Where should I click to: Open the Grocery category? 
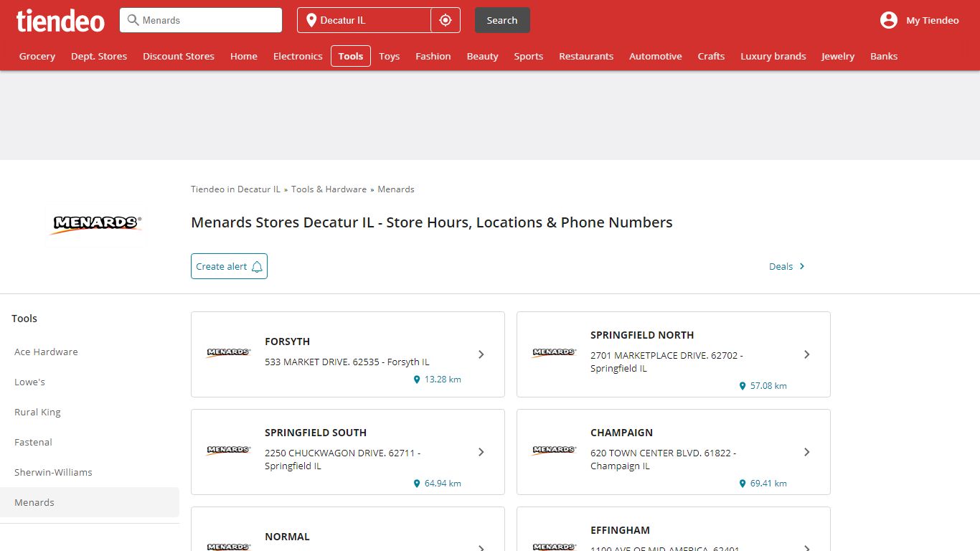point(37,56)
